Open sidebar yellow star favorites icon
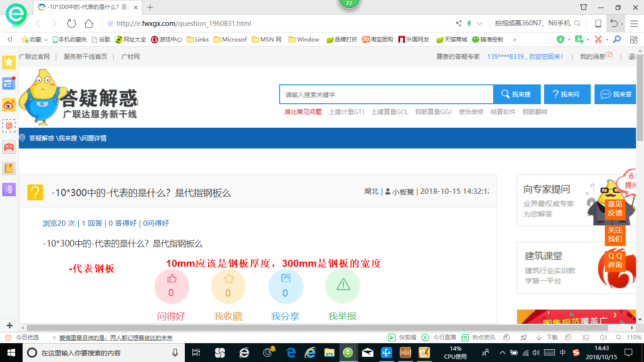644x362 pixels. [x=9, y=62]
